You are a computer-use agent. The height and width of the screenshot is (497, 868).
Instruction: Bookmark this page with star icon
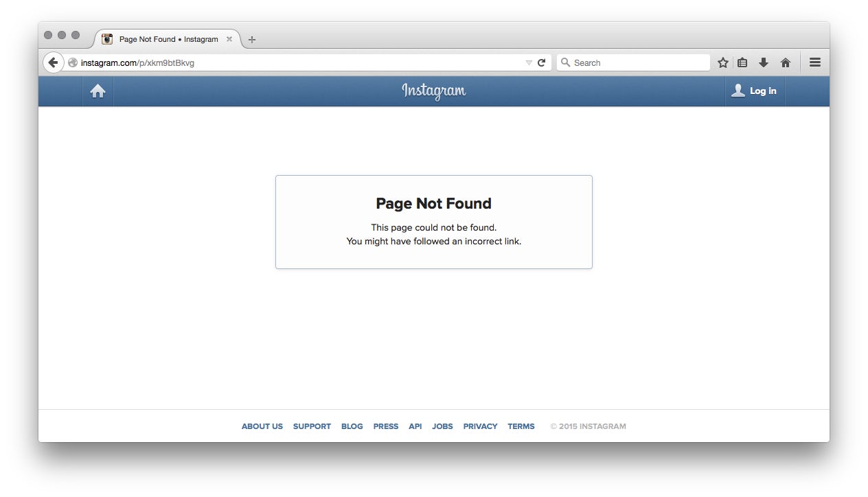click(723, 62)
